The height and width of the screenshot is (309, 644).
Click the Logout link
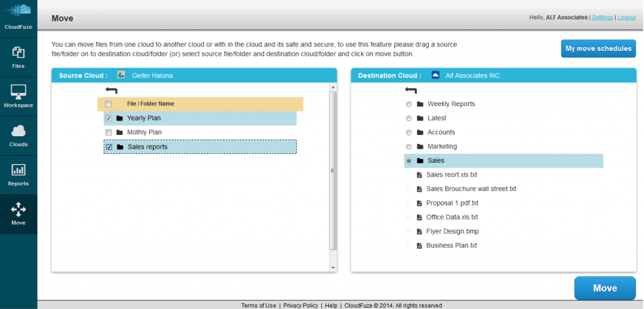(626, 18)
